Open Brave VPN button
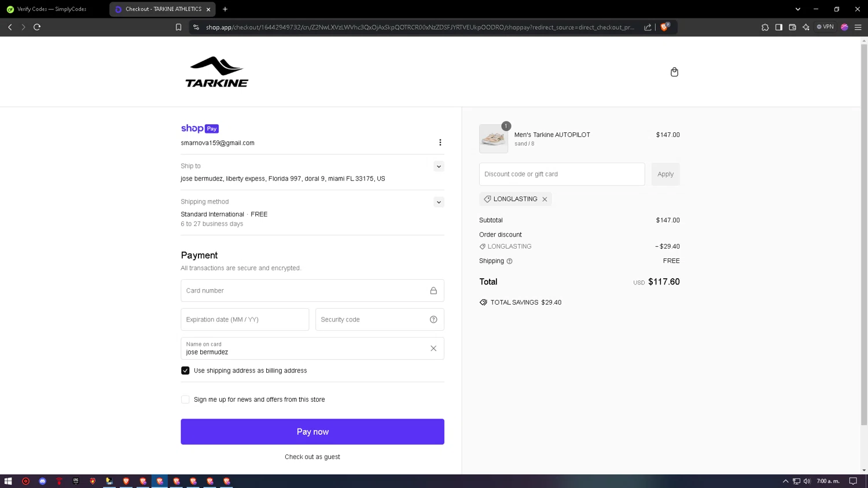 click(x=825, y=27)
